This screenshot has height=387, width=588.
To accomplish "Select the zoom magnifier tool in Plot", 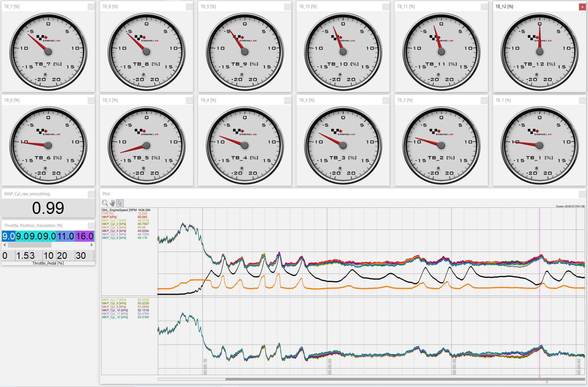I will pos(105,203).
